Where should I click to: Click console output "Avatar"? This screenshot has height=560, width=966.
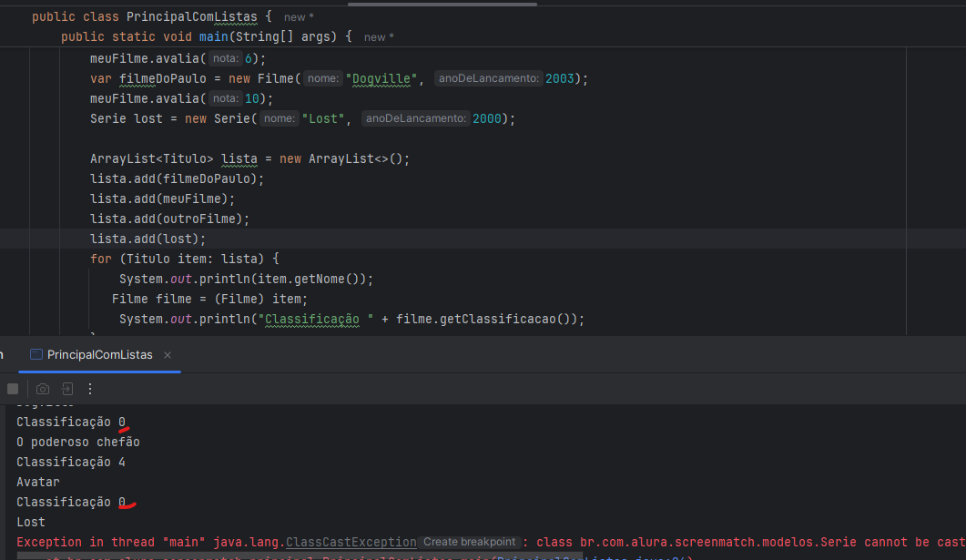click(38, 482)
